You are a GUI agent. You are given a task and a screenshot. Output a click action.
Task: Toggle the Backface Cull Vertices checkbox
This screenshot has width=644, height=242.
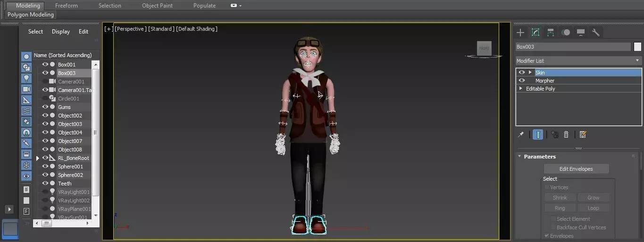click(x=553, y=227)
